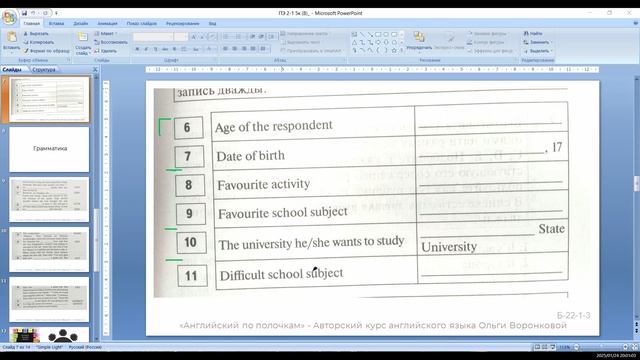This screenshot has width=640, height=360.
Task: Find text with Найти
Action: tap(533, 33)
